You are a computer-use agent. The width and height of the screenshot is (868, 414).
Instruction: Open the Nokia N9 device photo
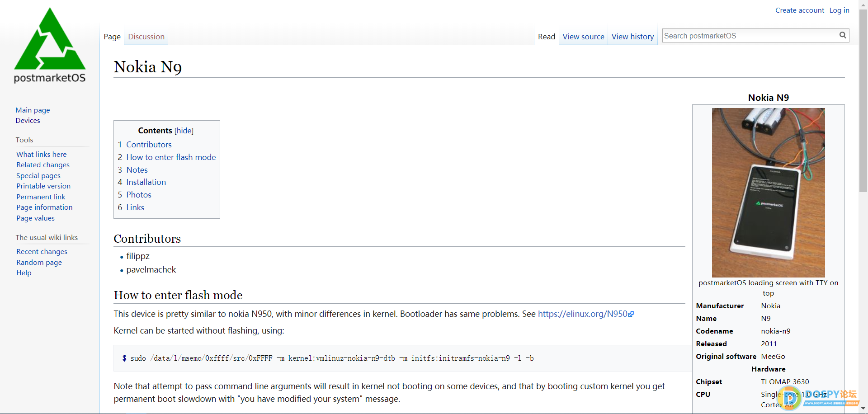pos(768,193)
